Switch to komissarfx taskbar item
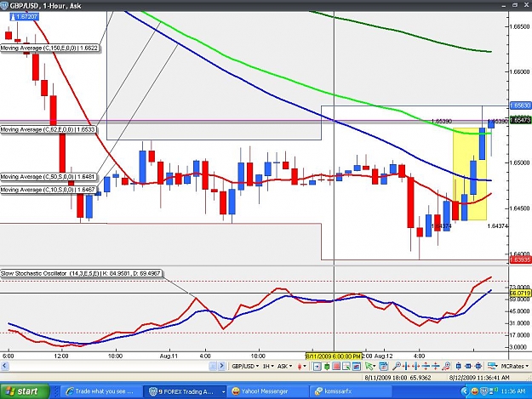 click(x=350, y=391)
